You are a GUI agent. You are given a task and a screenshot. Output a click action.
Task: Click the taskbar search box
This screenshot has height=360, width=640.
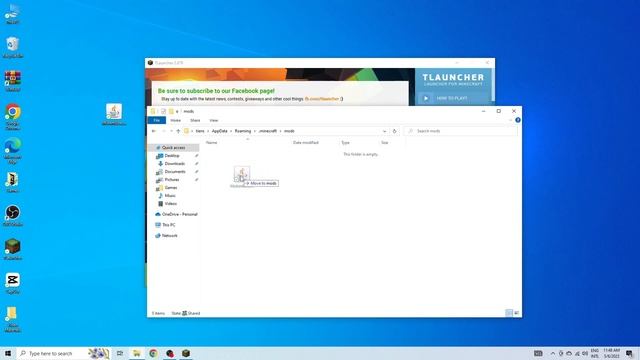[x=64, y=353]
